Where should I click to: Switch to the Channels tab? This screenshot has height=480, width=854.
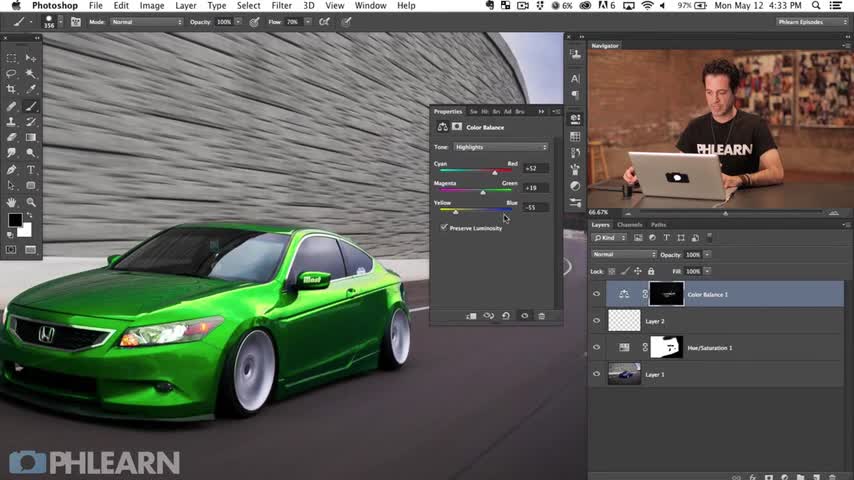point(630,224)
